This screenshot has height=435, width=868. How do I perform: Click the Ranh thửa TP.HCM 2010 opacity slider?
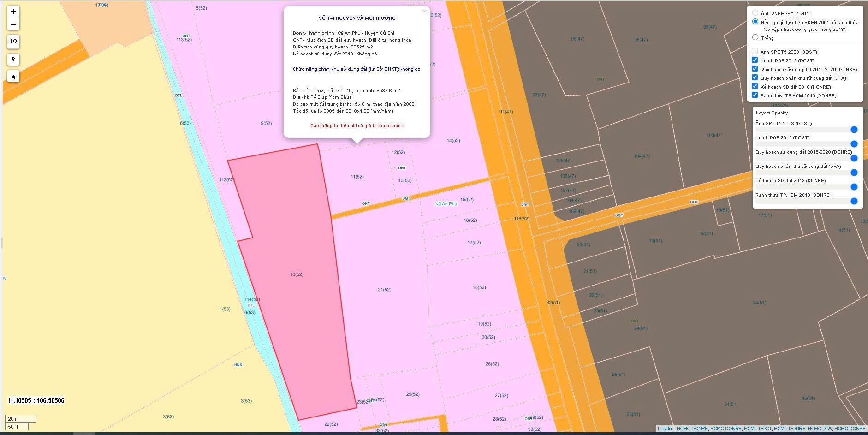[854, 201]
